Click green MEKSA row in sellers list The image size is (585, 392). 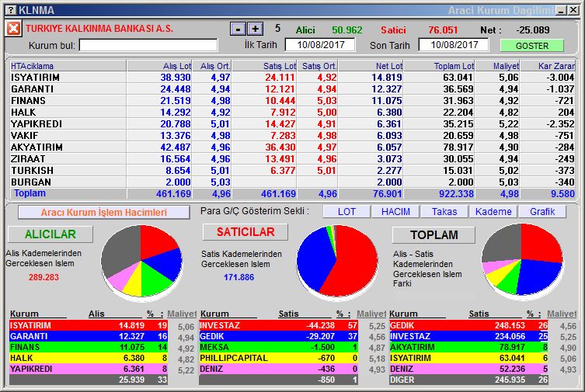(x=278, y=347)
